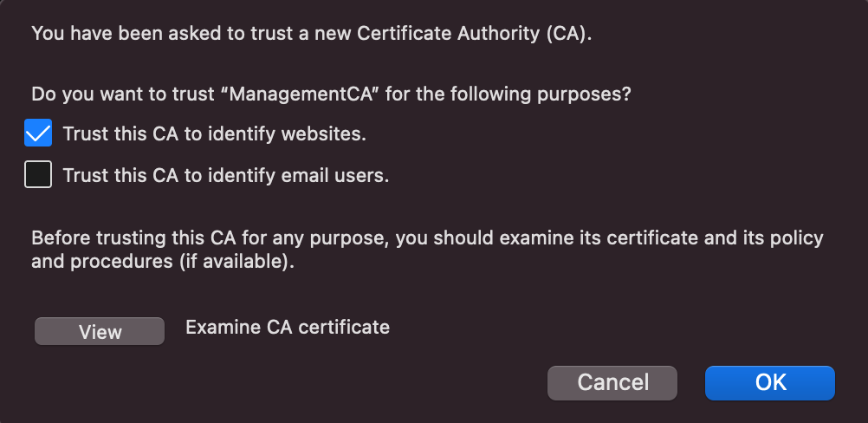Screen dimensions: 868x423
Task: Click the "Examine CA certificate" label
Action: point(288,327)
